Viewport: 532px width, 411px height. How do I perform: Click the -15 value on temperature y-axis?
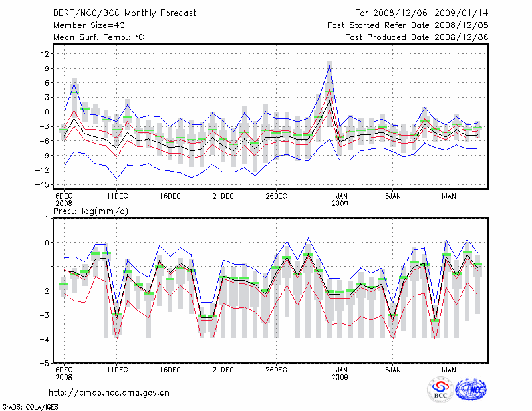(44, 185)
